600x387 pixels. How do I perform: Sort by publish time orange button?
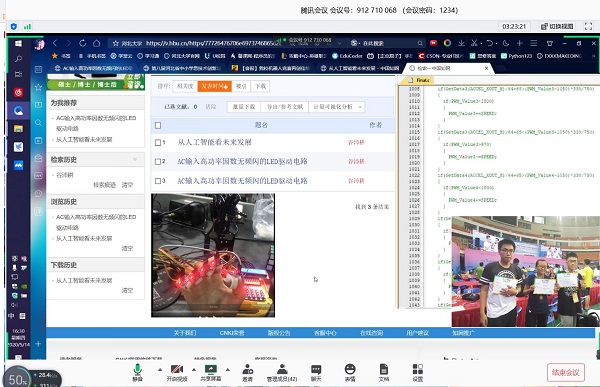coord(214,86)
